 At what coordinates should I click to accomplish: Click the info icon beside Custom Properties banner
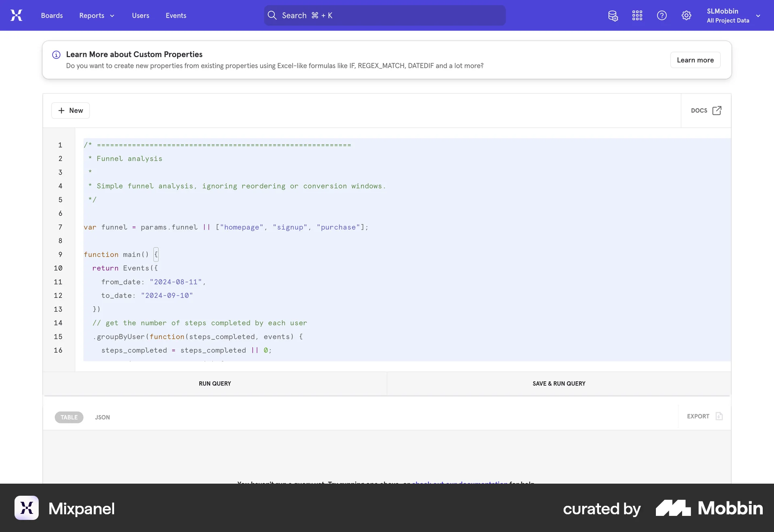(56, 55)
